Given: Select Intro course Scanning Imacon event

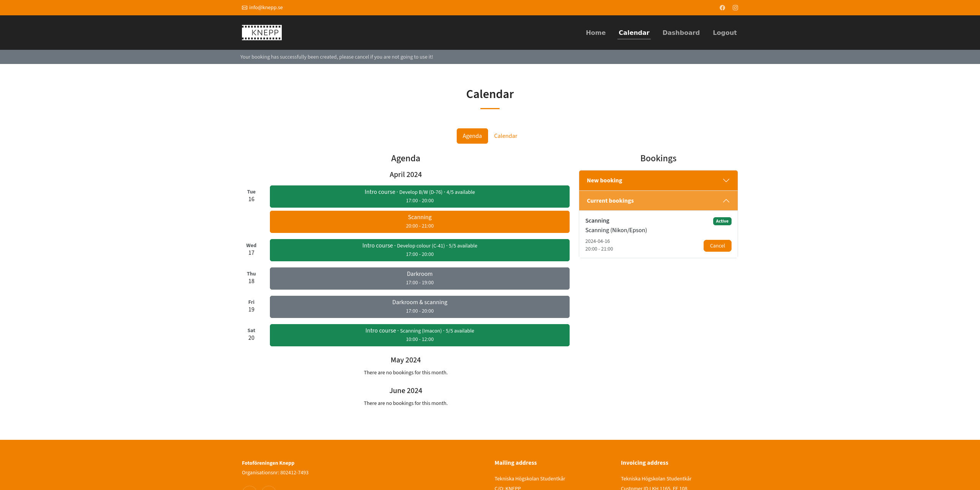Looking at the screenshot, I should click(x=420, y=335).
